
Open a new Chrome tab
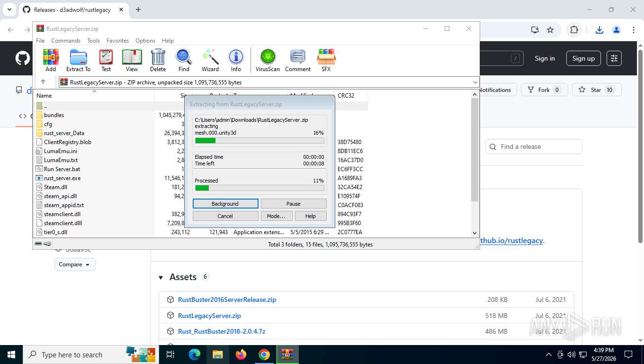tap(138, 9)
